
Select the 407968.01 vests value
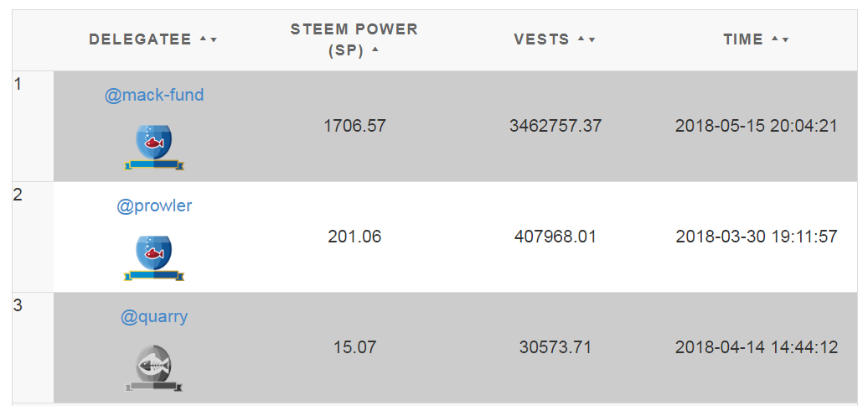click(555, 237)
